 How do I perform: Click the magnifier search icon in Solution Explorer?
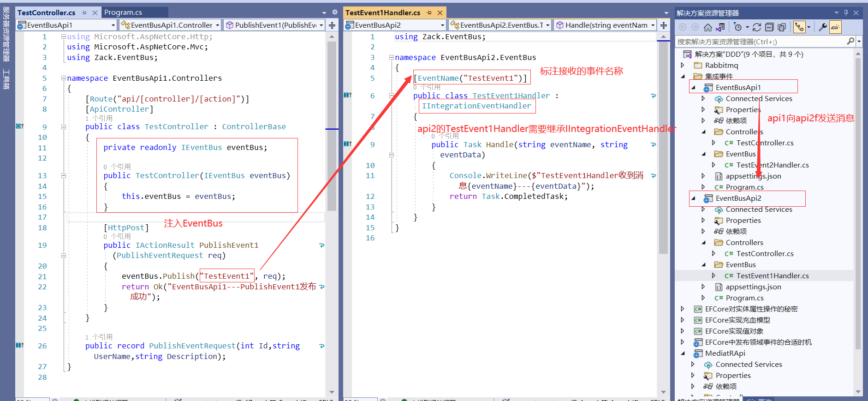tap(850, 42)
